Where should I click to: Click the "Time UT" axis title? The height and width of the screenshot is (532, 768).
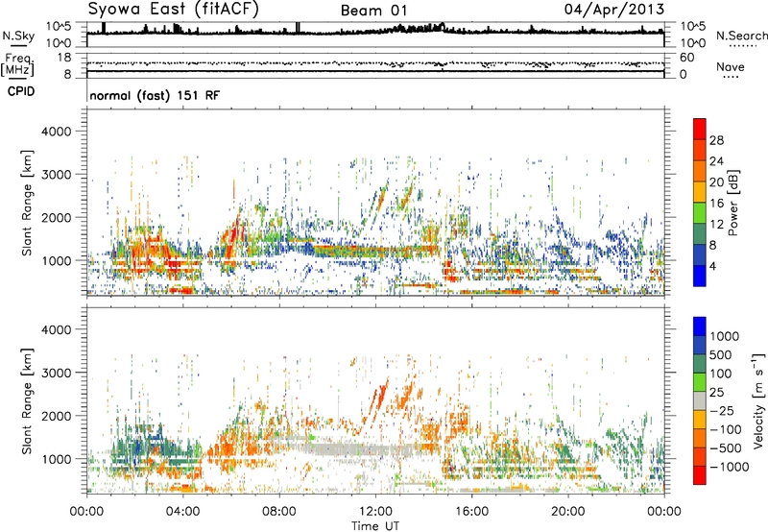point(375,526)
